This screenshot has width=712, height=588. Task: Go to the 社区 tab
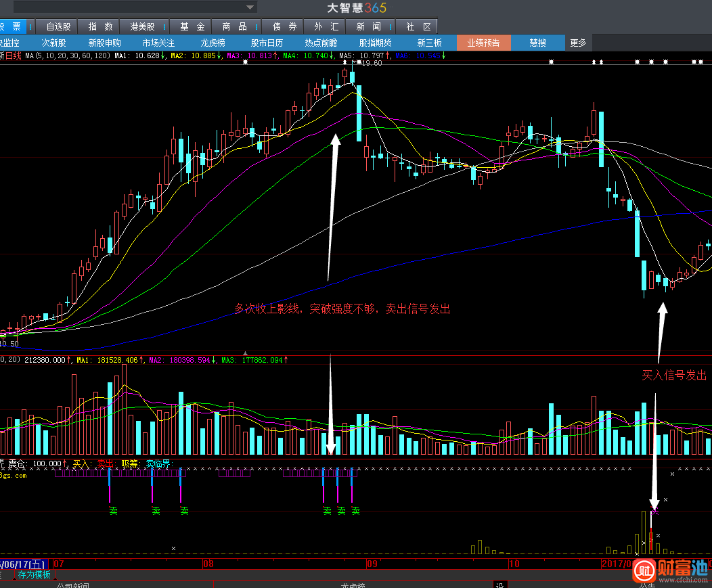point(418,27)
